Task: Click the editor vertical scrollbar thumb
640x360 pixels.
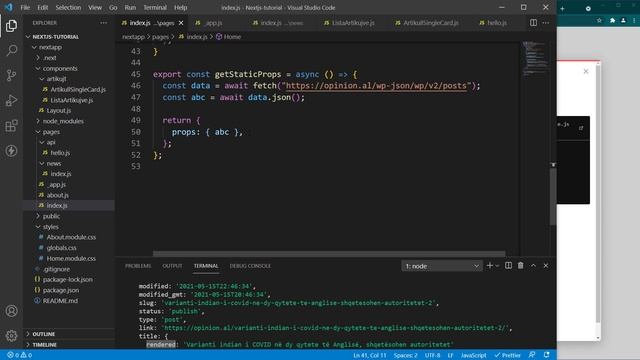Action: (x=553, y=196)
